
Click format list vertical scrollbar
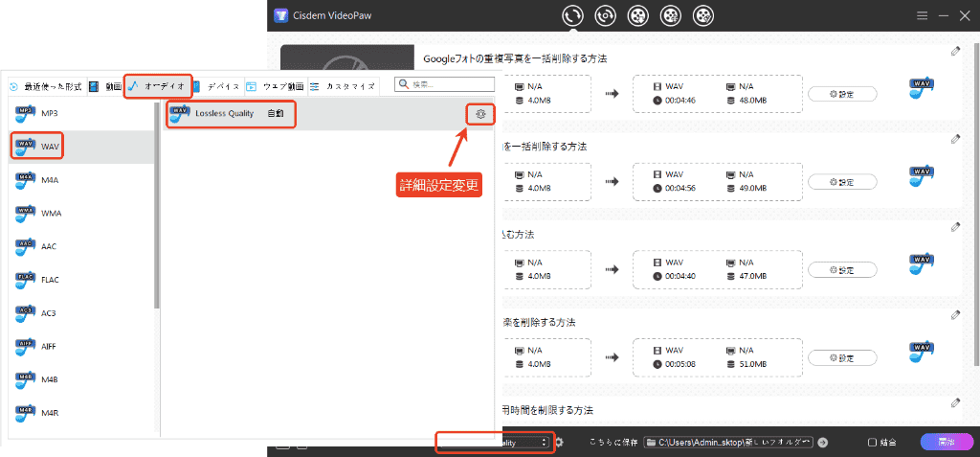(x=157, y=207)
